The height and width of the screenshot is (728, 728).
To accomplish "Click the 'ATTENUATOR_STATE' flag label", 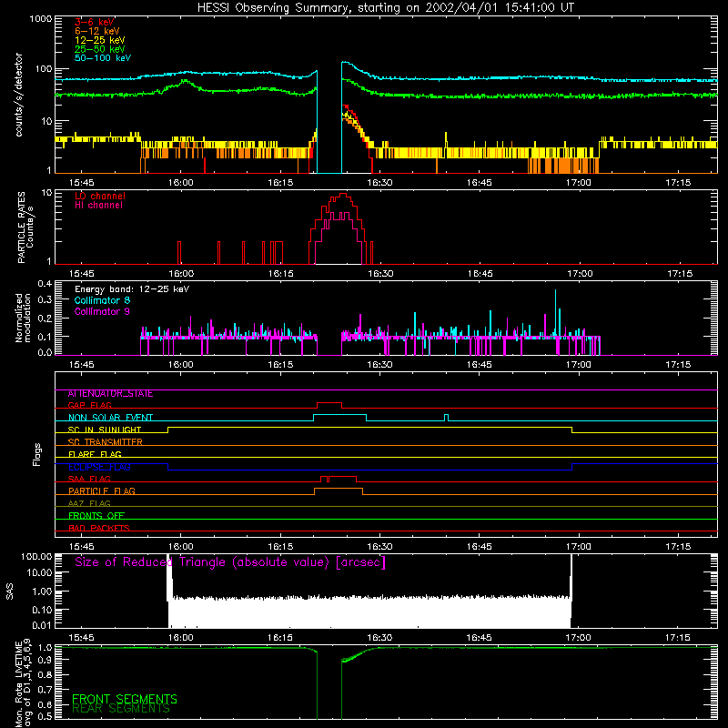I will point(110,394).
